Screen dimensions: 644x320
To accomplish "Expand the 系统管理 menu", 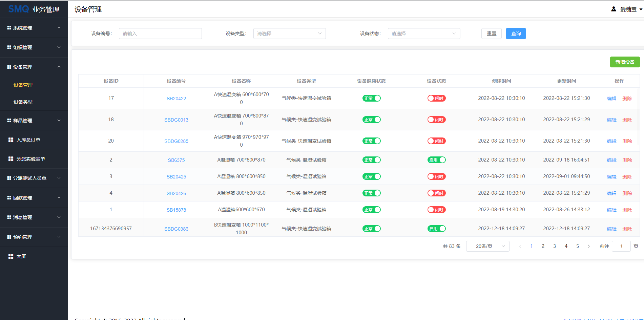I will [x=34, y=28].
